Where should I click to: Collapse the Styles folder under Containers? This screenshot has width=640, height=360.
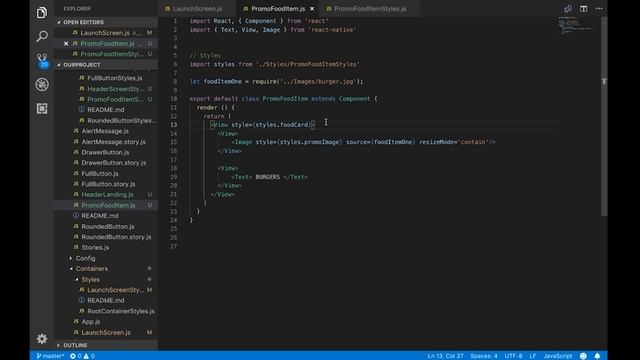[x=106, y=280]
